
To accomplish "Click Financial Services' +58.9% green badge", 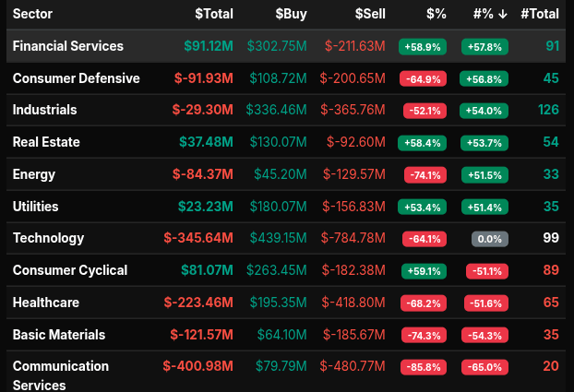I will click(x=424, y=46).
